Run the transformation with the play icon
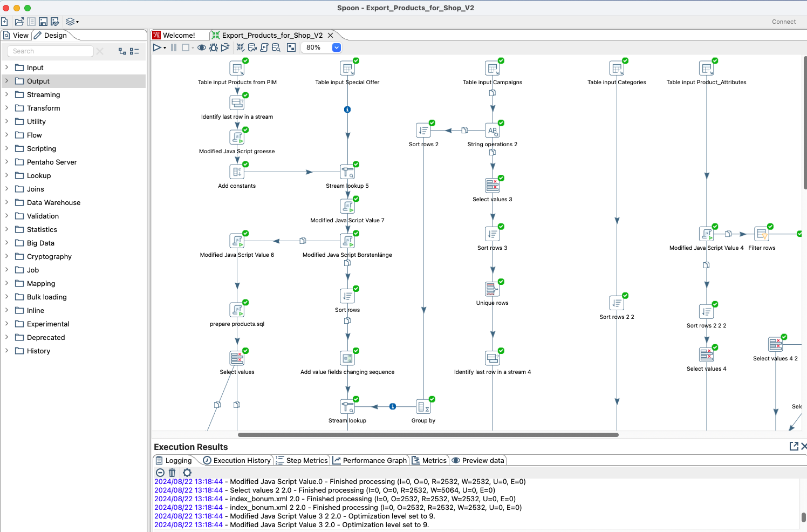807x532 pixels. [157, 47]
